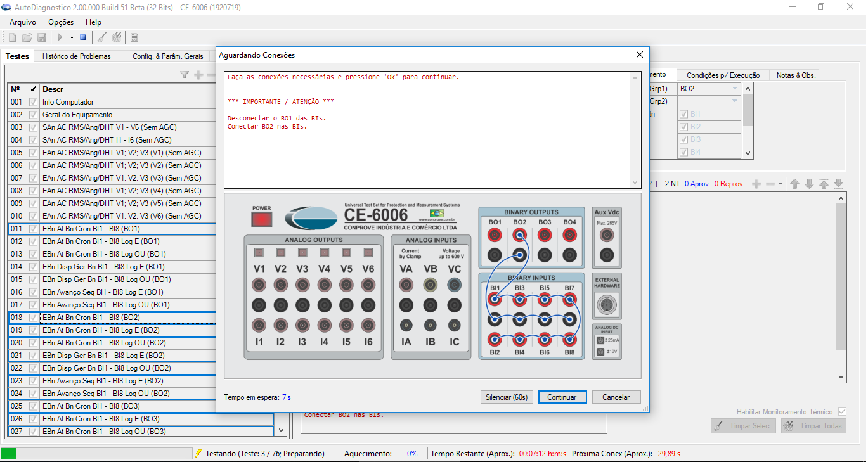
Task: Open the Play button dropdown arrow in toolbar
Action: 72,37
